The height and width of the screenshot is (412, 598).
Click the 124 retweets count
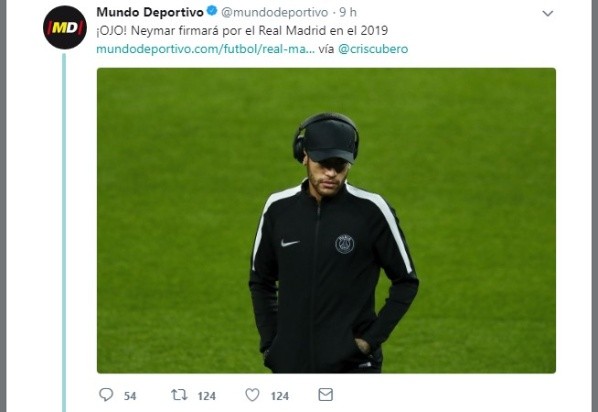click(x=207, y=396)
